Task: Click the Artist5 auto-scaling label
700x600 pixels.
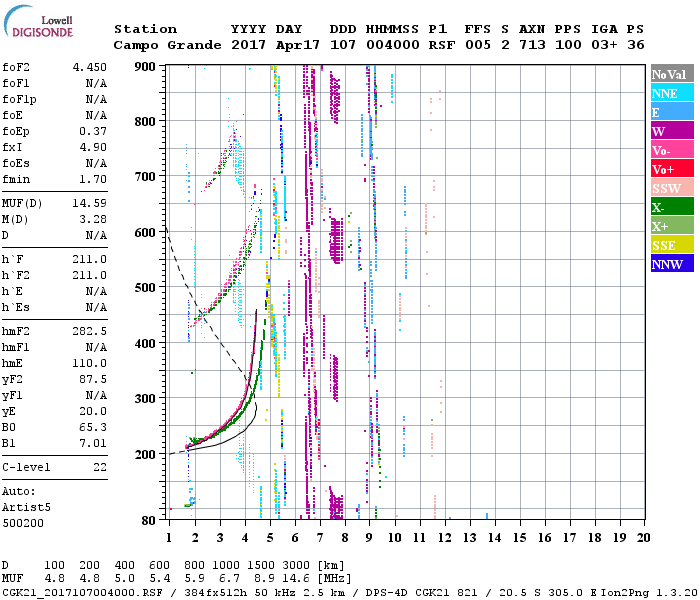Action: (x=26, y=508)
